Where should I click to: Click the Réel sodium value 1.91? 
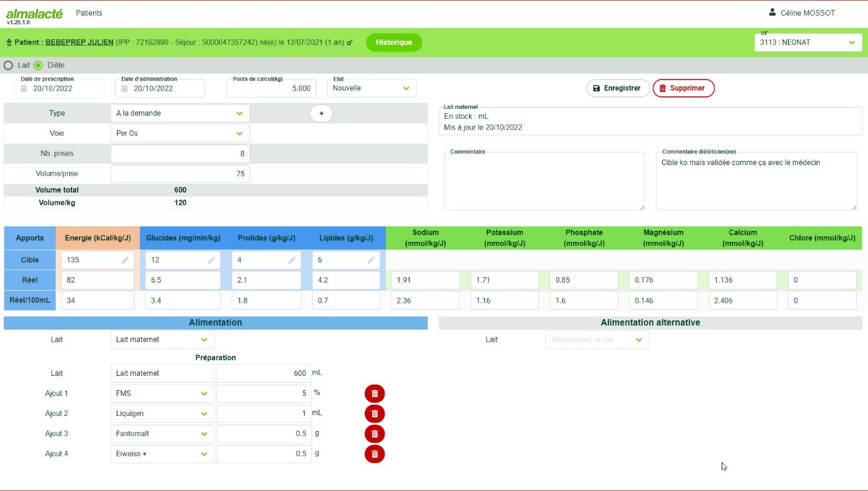pyautogui.click(x=426, y=280)
